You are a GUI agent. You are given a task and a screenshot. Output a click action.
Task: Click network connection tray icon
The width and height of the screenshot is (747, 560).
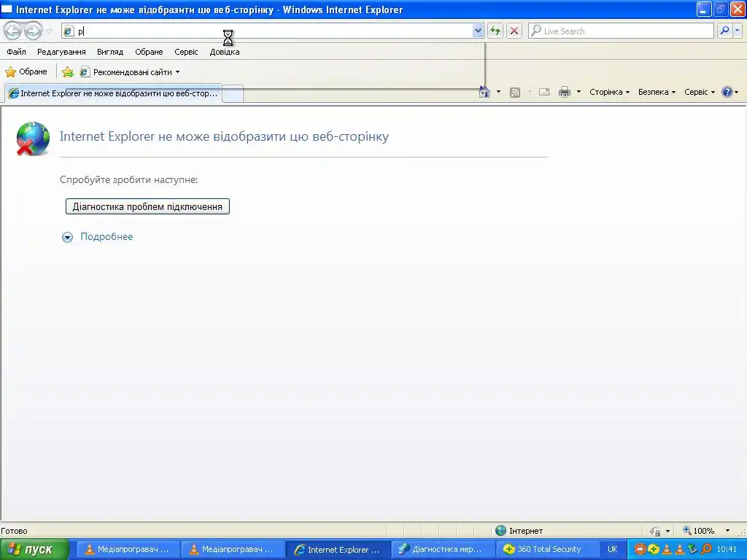[693, 550]
